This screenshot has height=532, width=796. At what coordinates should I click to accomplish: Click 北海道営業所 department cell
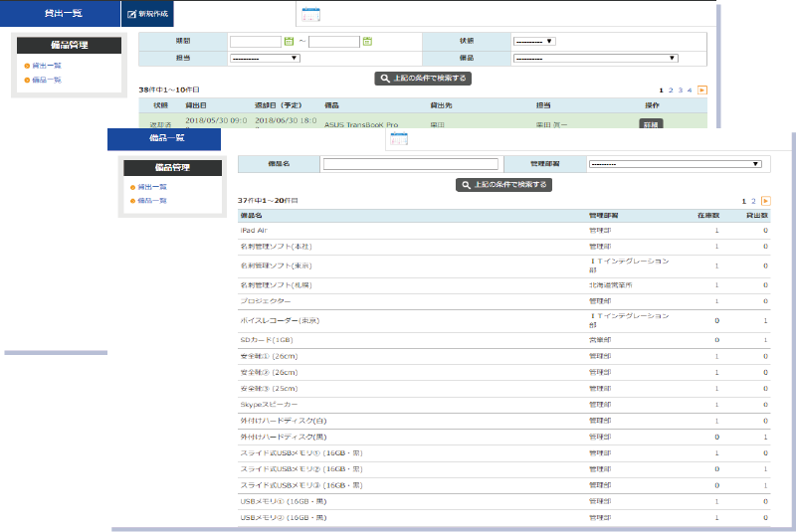point(611,285)
